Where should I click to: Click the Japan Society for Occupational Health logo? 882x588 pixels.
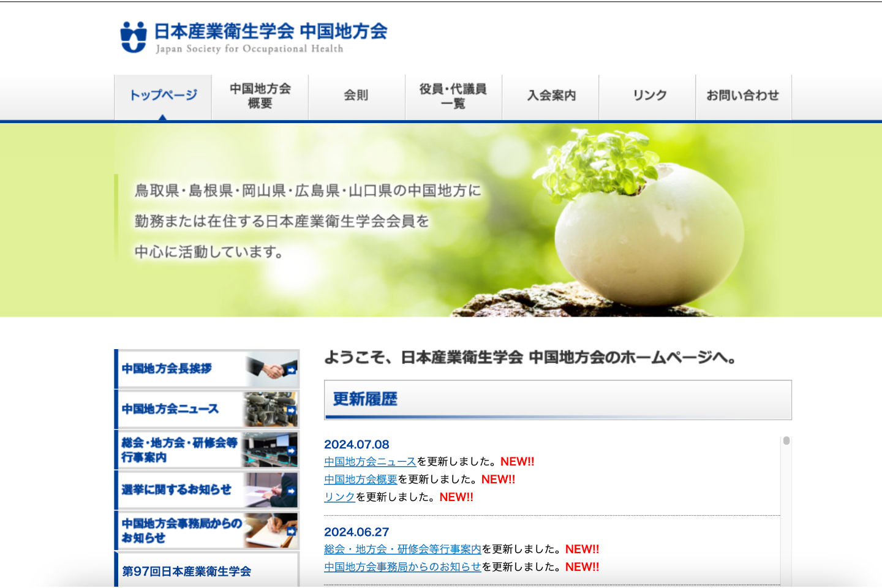point(254,37)
